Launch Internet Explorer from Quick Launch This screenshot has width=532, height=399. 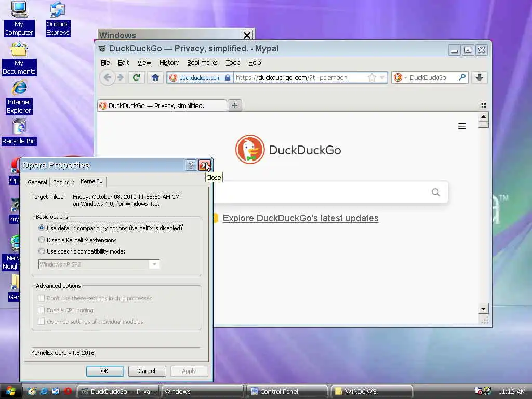coord(44,391)
